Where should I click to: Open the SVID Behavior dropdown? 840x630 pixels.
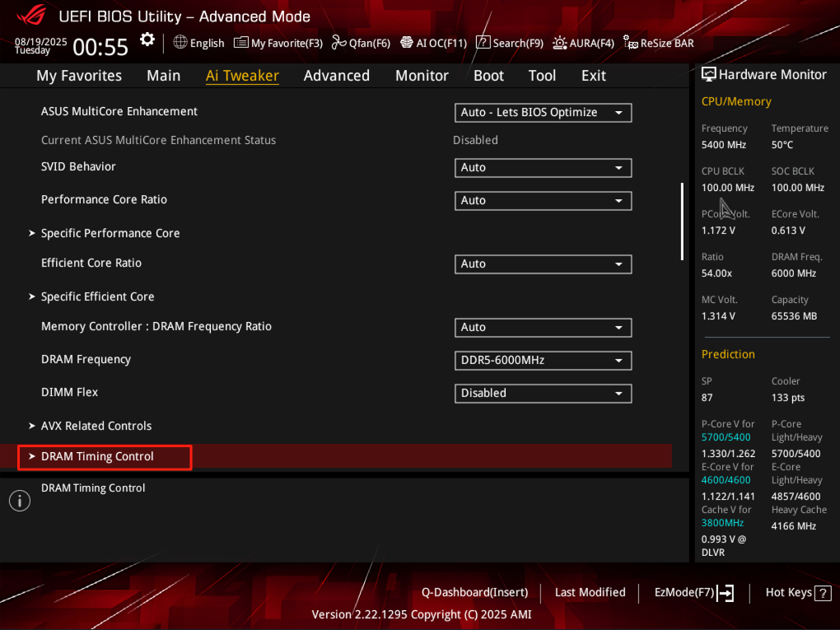tap(544, 168)
